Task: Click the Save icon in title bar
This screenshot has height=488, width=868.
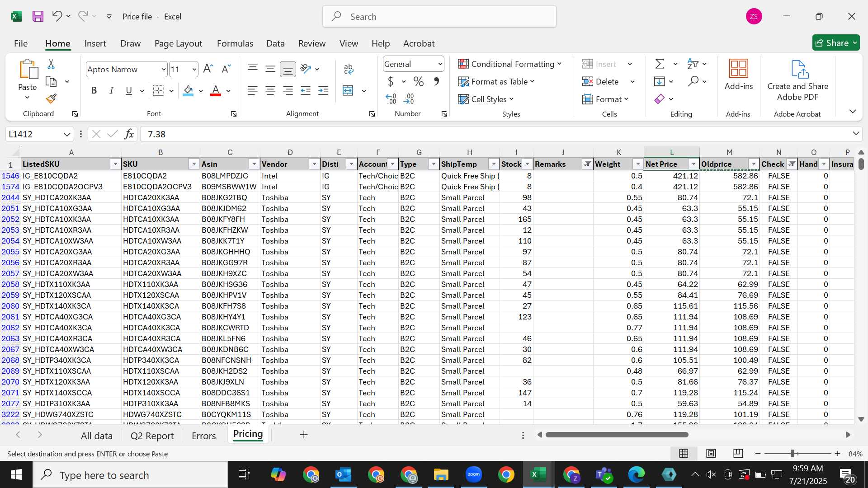Action: (x=38, y=17)
